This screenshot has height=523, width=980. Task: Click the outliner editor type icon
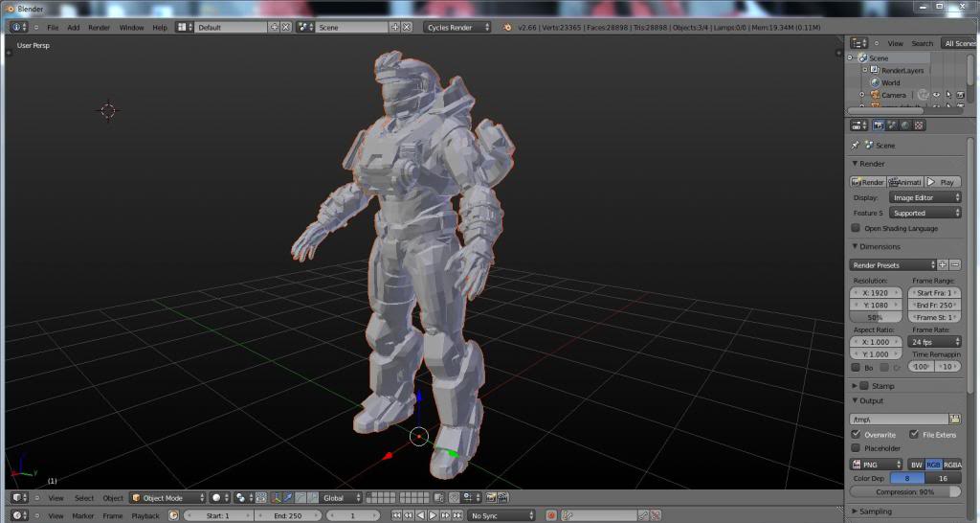click(x=859, y=43)
